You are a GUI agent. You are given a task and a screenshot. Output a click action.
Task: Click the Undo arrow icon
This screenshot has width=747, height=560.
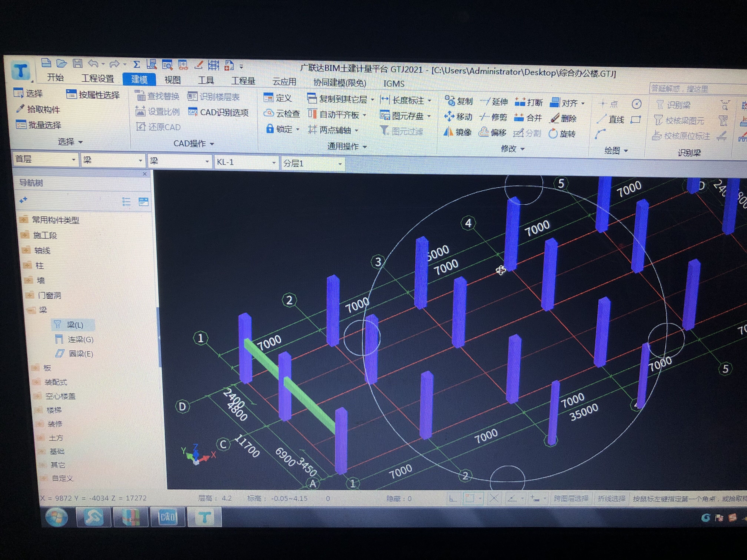point(94,64)
